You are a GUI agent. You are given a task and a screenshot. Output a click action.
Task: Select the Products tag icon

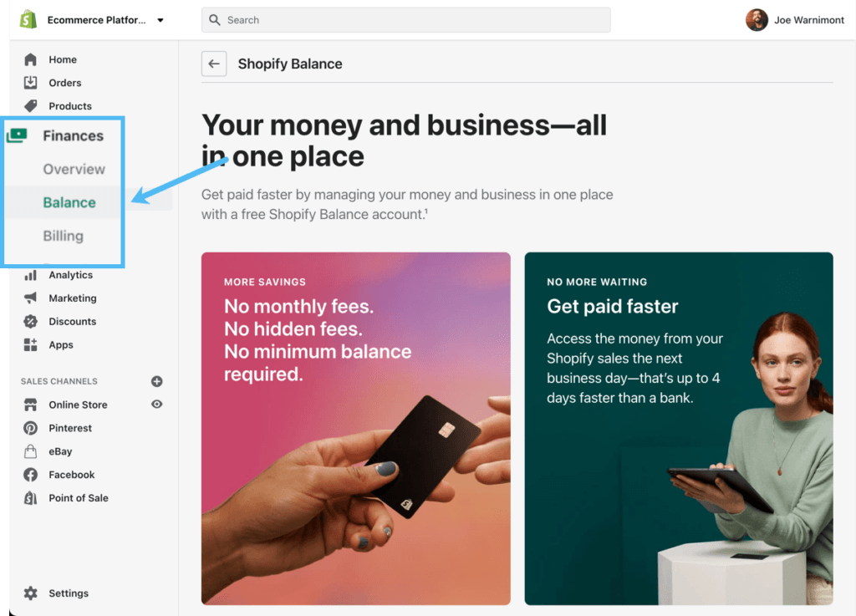[31, 106]
